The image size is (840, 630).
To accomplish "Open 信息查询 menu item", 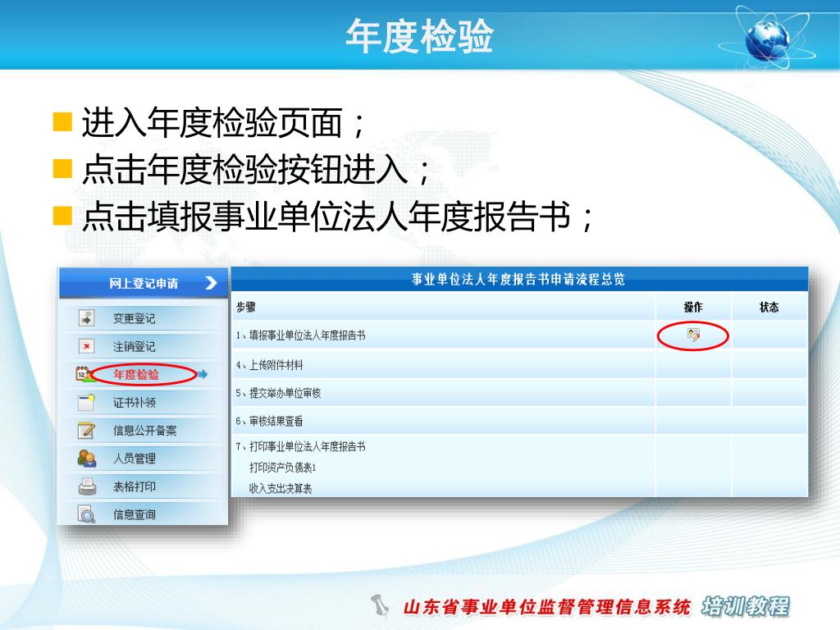I will (135, 514).
